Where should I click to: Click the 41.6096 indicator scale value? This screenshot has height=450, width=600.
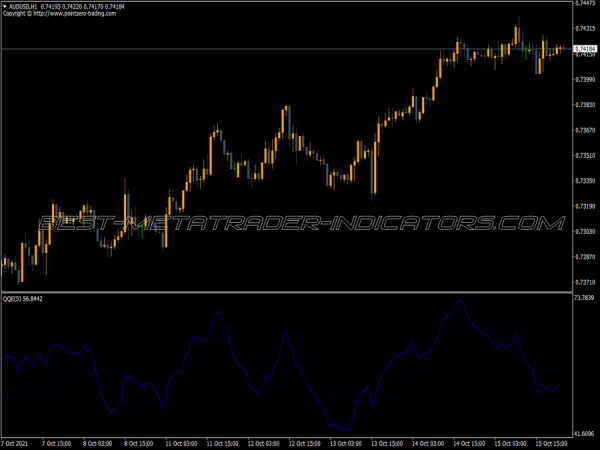coord(584,433)
